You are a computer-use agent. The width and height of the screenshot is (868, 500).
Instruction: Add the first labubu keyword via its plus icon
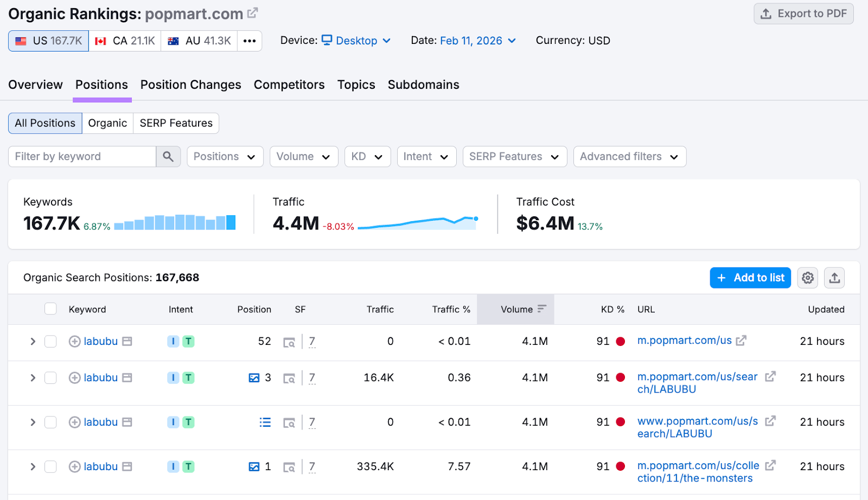pyautogui.click(x=74, y=341)
